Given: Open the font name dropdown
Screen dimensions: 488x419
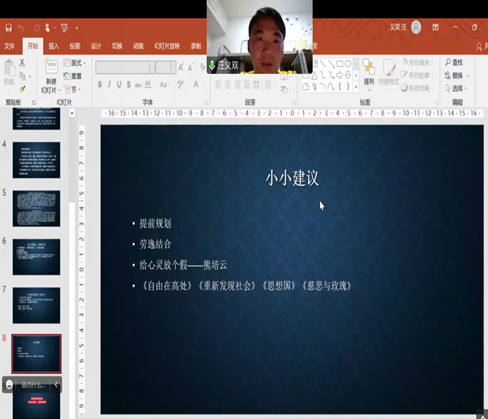Looking at the screenshot, I should (152, 67).
